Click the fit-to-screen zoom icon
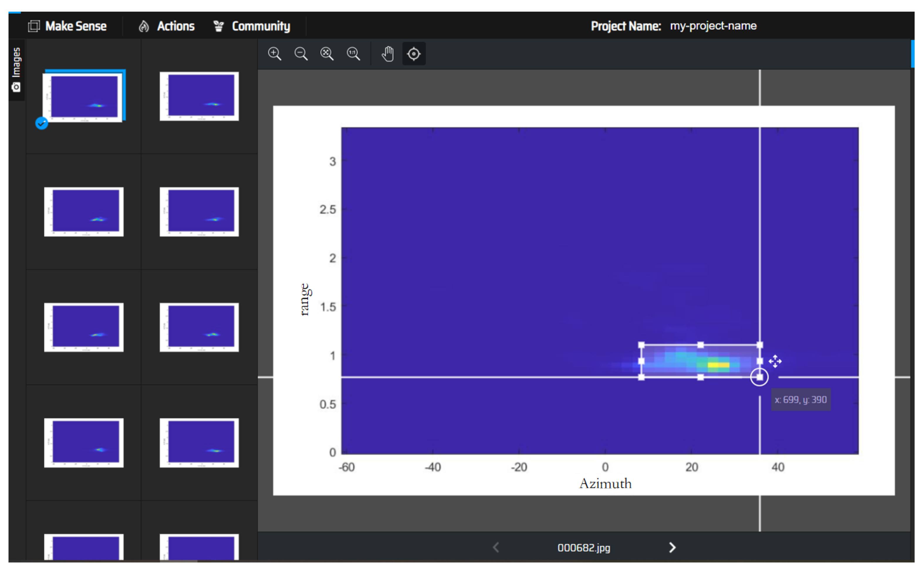924x577 pixels. (x=327, y=54)
